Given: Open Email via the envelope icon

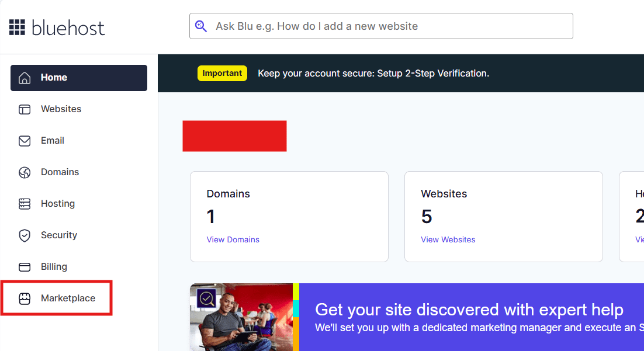Looking at the screenshot, I should tap(25, 141).
